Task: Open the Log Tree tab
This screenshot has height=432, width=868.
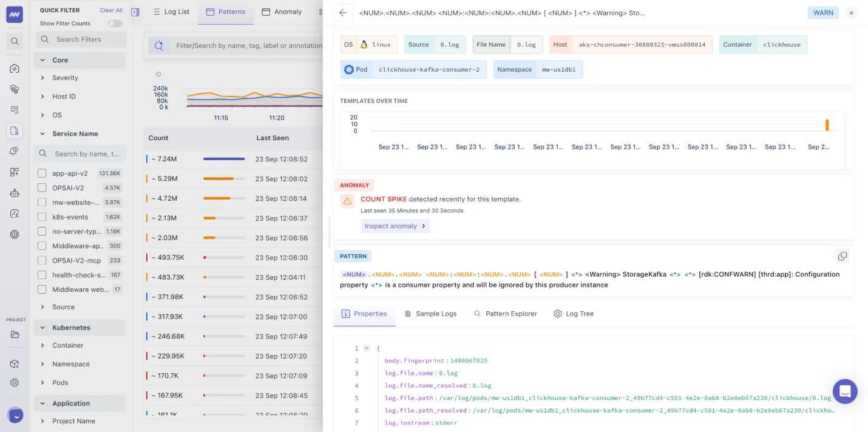Action: (x=574, y=314)
